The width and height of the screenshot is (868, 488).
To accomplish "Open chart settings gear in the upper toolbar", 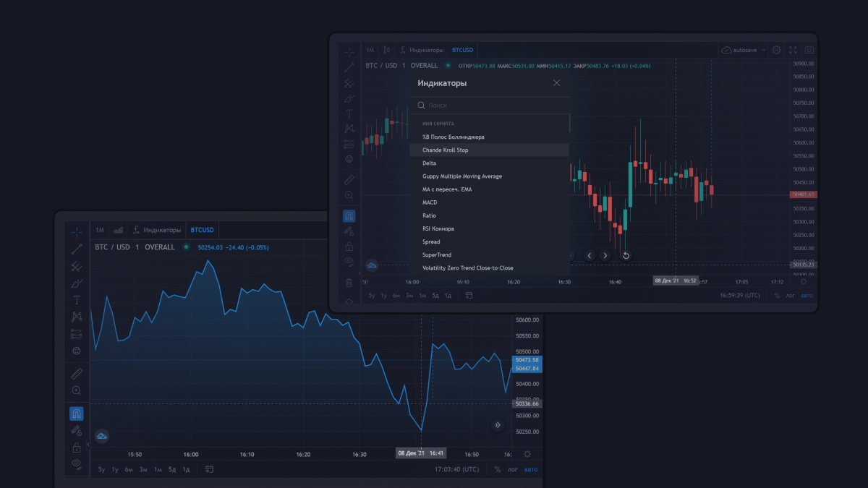I will coord(776,50).
